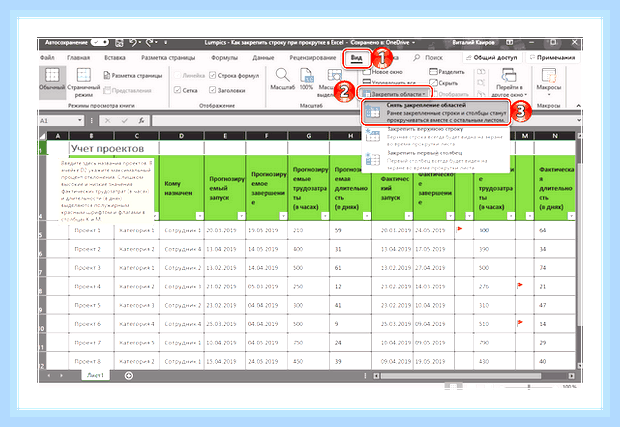Open the Формулы tab
Image resolution: width=620 pixels, height=427 pixels.
pos(224,58)
